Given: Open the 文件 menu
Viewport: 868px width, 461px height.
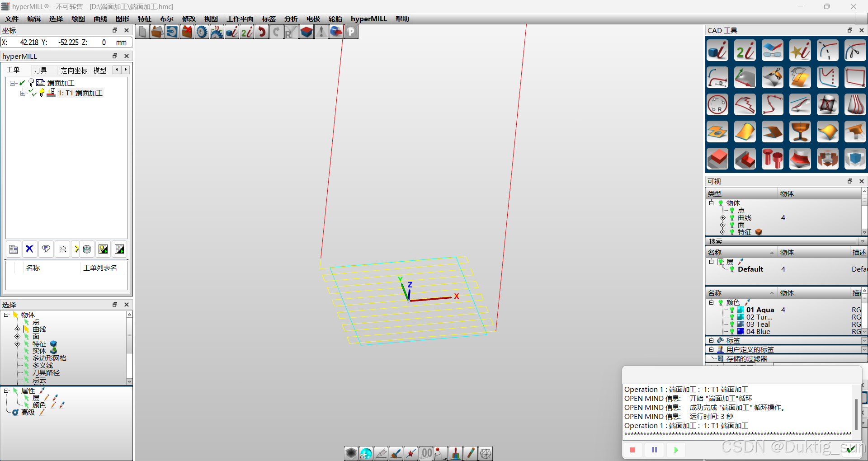Looking at the screenshot, I should [x=12, y=19].
